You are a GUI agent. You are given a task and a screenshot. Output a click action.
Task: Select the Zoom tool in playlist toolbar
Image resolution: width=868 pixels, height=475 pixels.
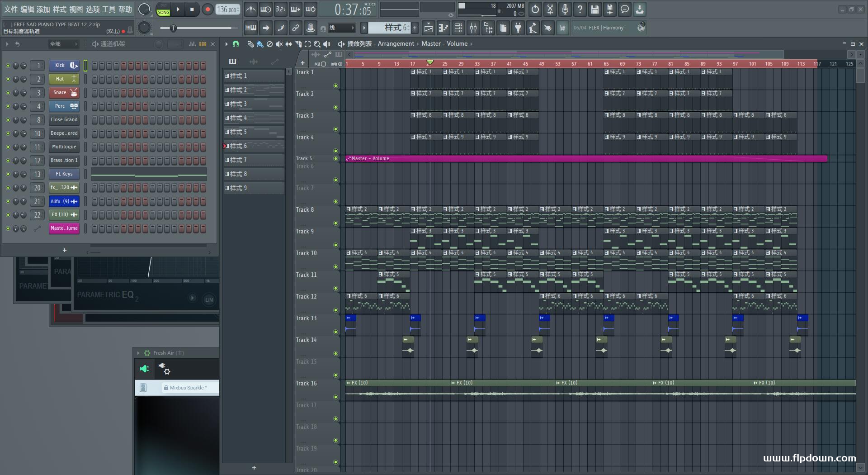coord(317,44)
